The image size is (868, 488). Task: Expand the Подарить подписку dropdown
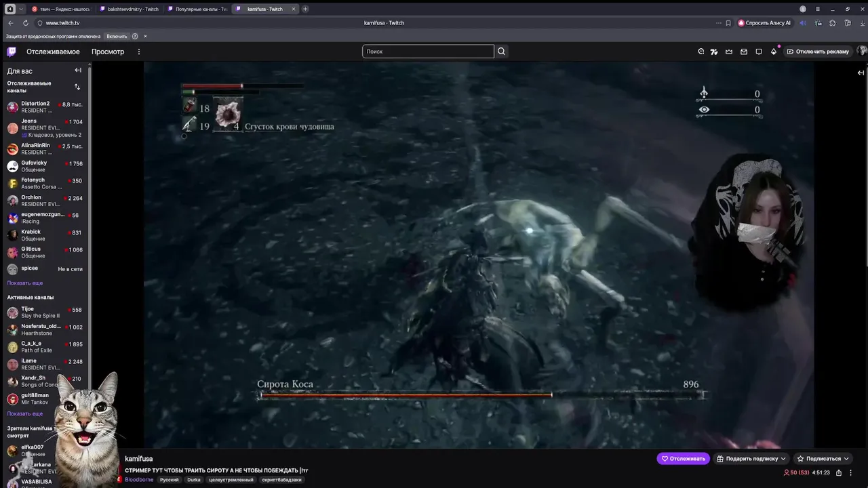pos(751,459)
